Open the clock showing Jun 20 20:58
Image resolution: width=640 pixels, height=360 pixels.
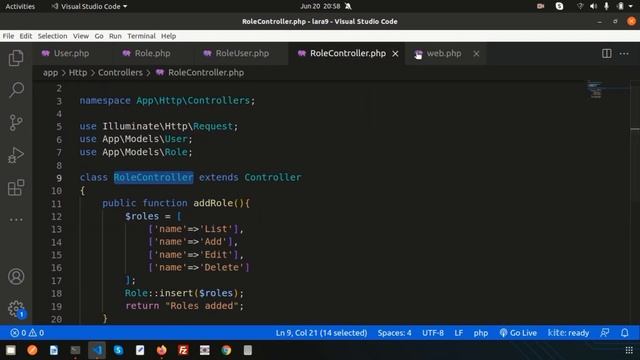click(x=320, y=6)
